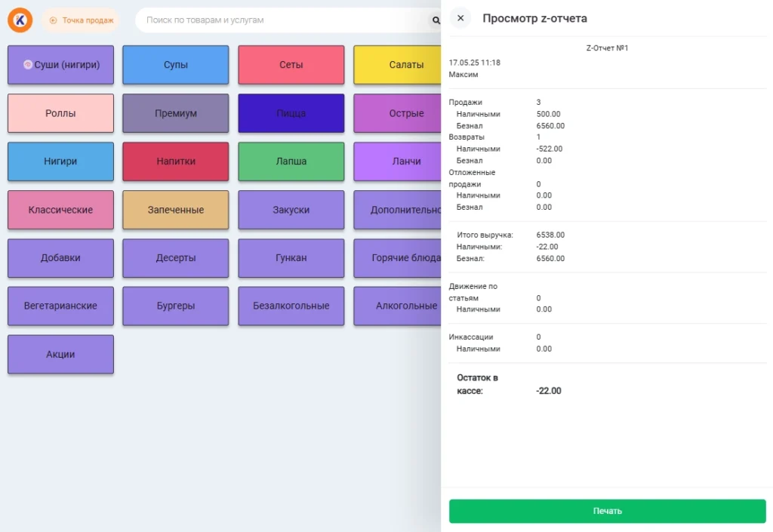Select the green Лапша category

(x=291, y=161)
